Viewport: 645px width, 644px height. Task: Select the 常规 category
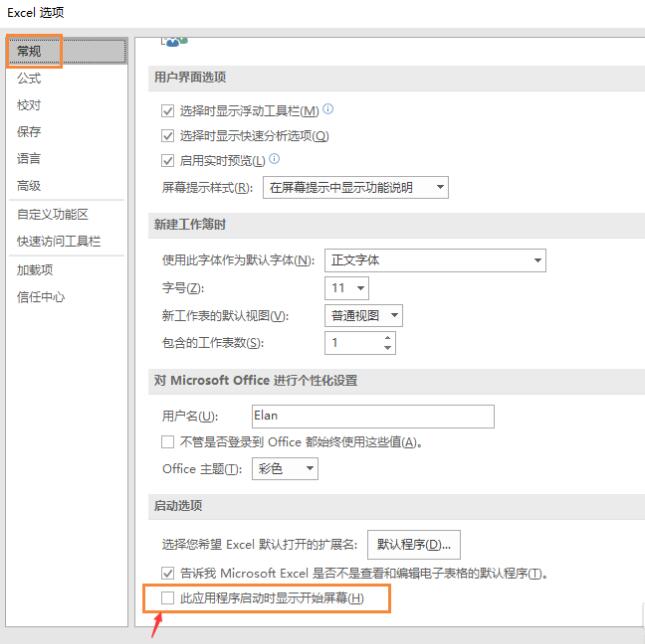[67, 51]
